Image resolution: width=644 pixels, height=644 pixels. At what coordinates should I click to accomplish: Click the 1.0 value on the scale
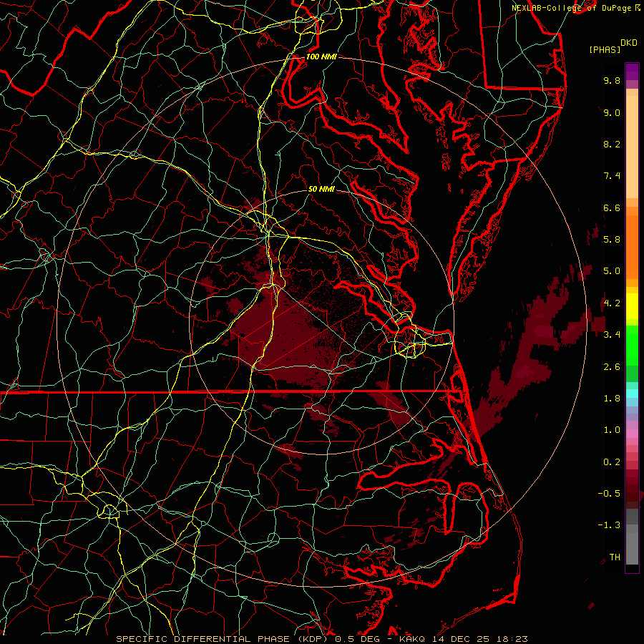(x=612, y=430)
